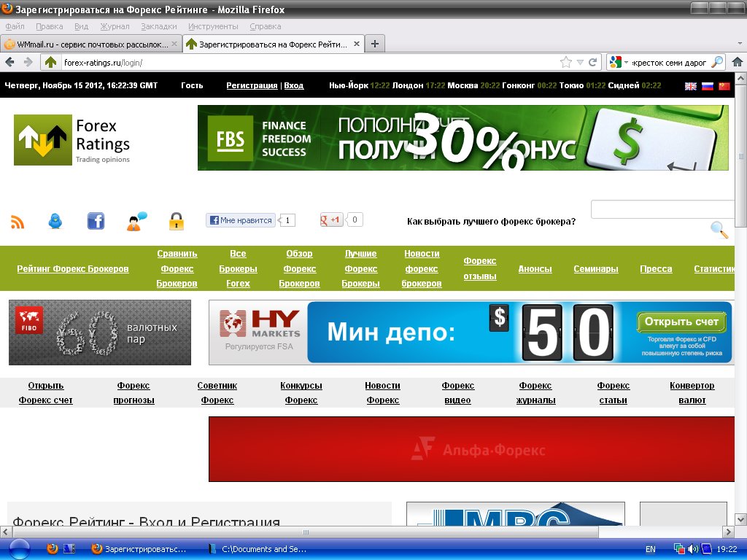Open Рейтинг Форекс Брокеров link
The image size is (747, 560).
point(73,268)
